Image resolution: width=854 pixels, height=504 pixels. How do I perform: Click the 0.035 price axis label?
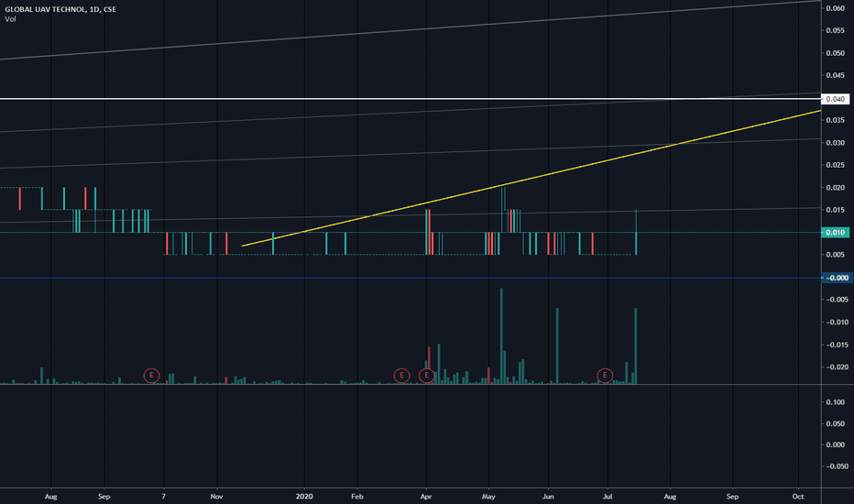point(836,120)
